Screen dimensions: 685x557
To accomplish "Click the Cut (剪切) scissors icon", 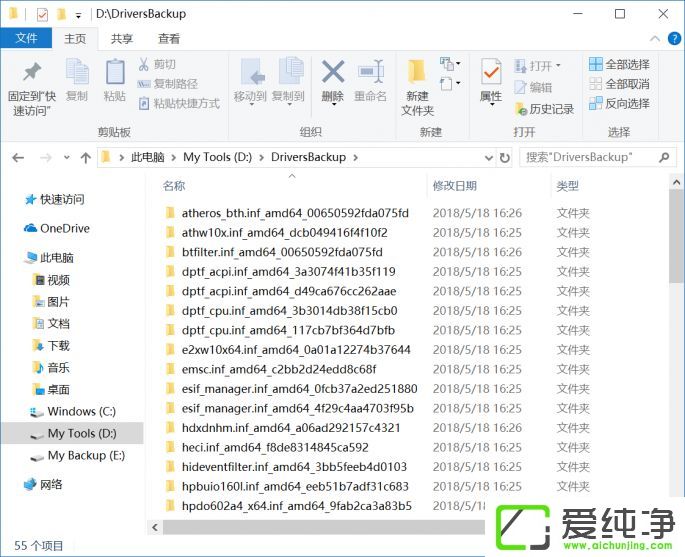I will (x=145, y=65).
